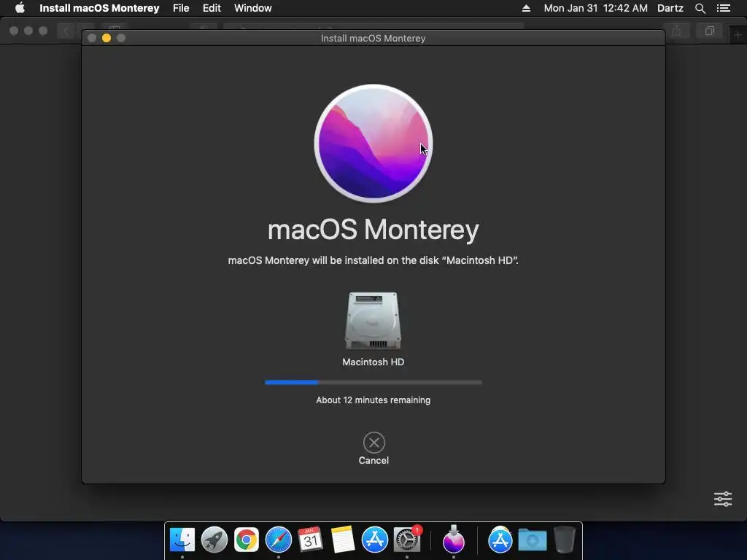Open the Edit menu

[x=212, y=8]
